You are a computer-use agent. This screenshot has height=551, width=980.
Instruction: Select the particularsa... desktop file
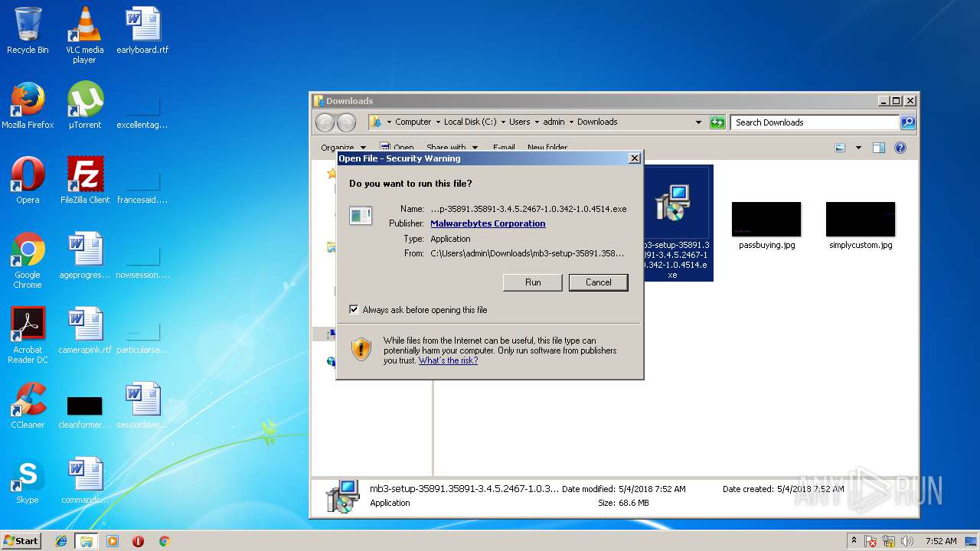[142, 337]
